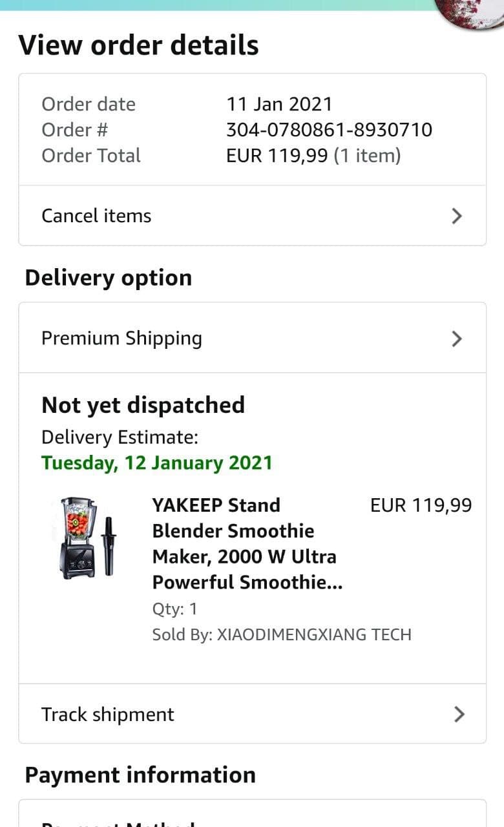
Task: Tap the order date 11 Jan 2021
Action: click(279, 104)
